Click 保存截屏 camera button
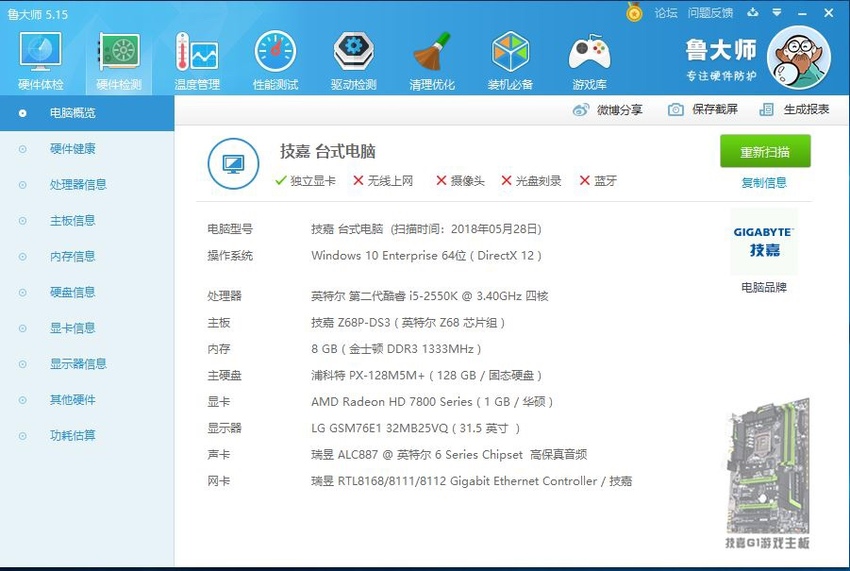 tap(703, 110)
